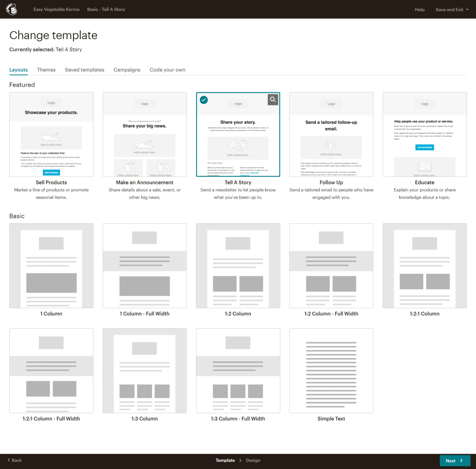Choose the 1 Column - Full Width layout
Image resolution: width=476 pixels, height=469 pixels.
pyautogui.click(x=145, y=266)
